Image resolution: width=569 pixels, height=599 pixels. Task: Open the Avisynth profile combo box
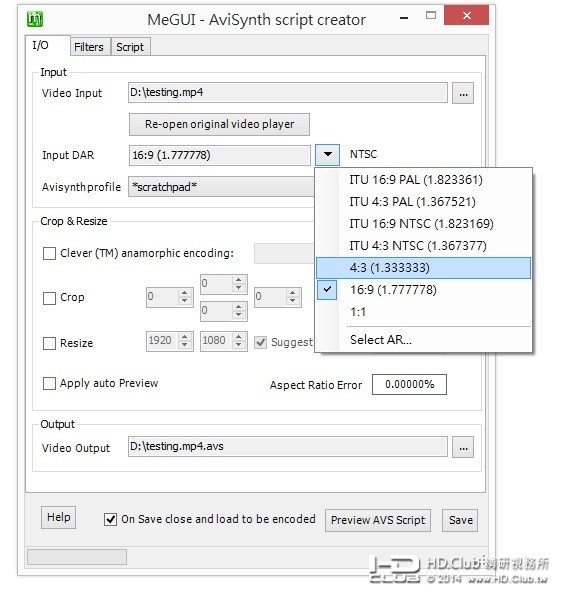tap(222, 187)
